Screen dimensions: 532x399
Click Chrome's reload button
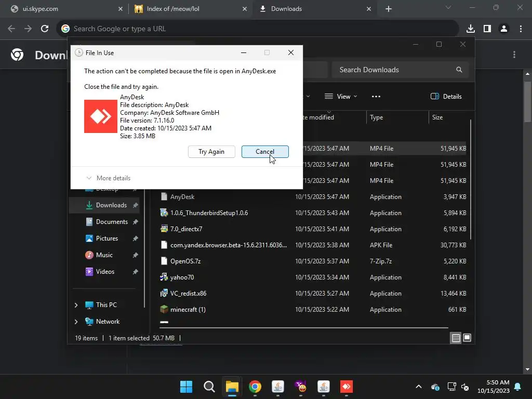(45, 29)
